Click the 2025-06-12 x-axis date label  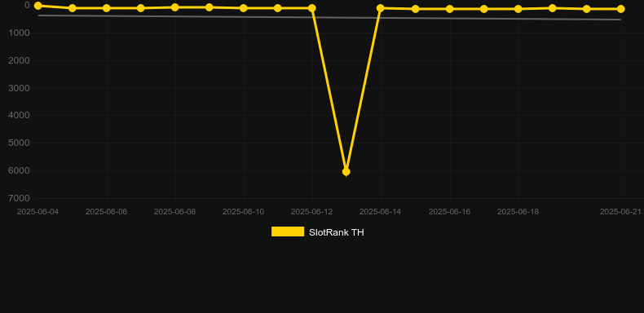[x=311, y=212]
